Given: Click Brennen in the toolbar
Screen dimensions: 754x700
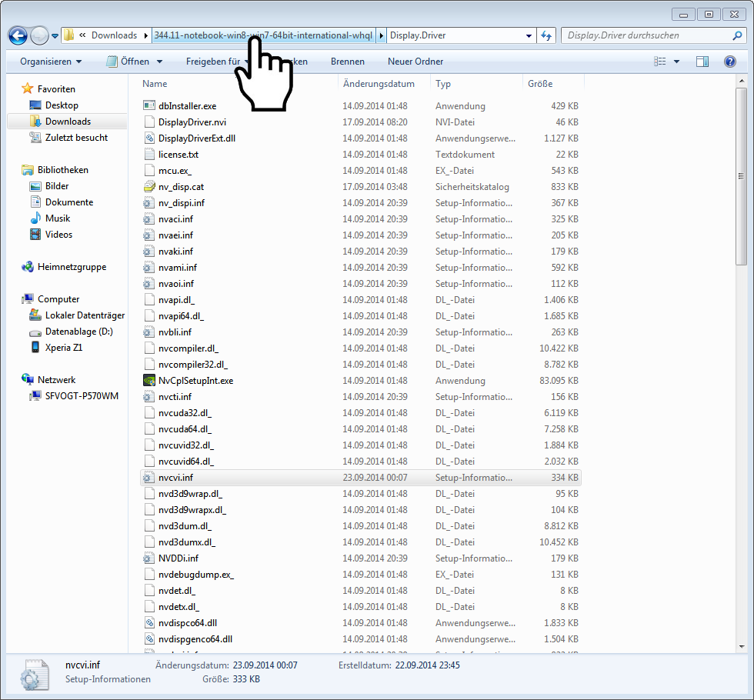Looking at the screenshot, I should click(x=347, y=62).
